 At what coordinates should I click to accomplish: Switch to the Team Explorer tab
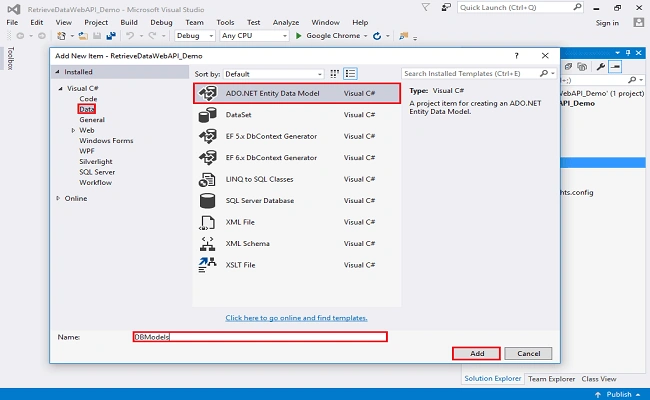click(x=551, y=379)
